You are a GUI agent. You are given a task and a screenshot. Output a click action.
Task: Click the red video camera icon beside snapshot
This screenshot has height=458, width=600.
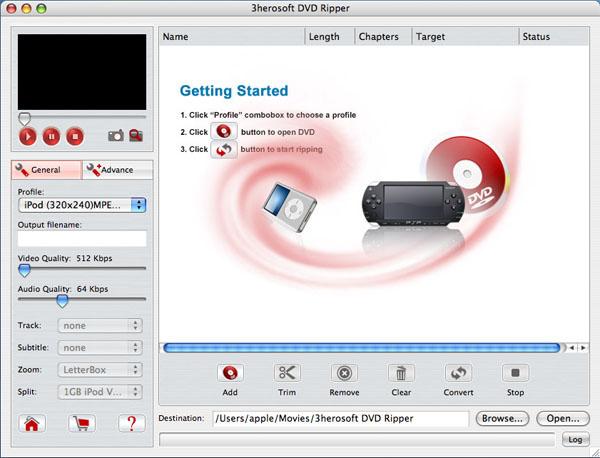(136, 135)
